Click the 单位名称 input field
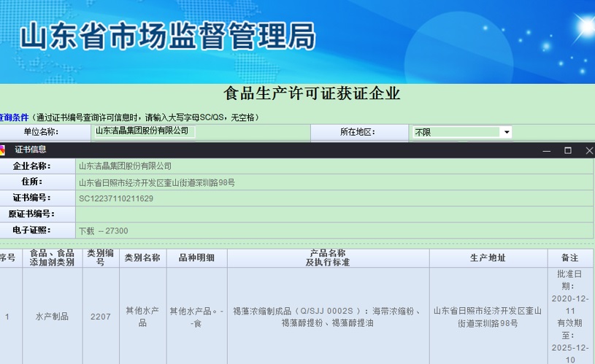 click(145, 131)
